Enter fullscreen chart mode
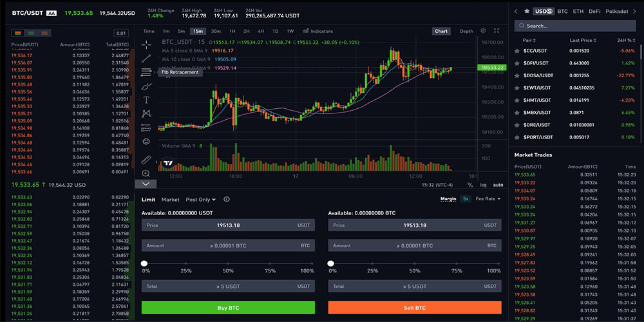Image resolution: width=644 pixels, height=322 pixels. tap(497, 31)
